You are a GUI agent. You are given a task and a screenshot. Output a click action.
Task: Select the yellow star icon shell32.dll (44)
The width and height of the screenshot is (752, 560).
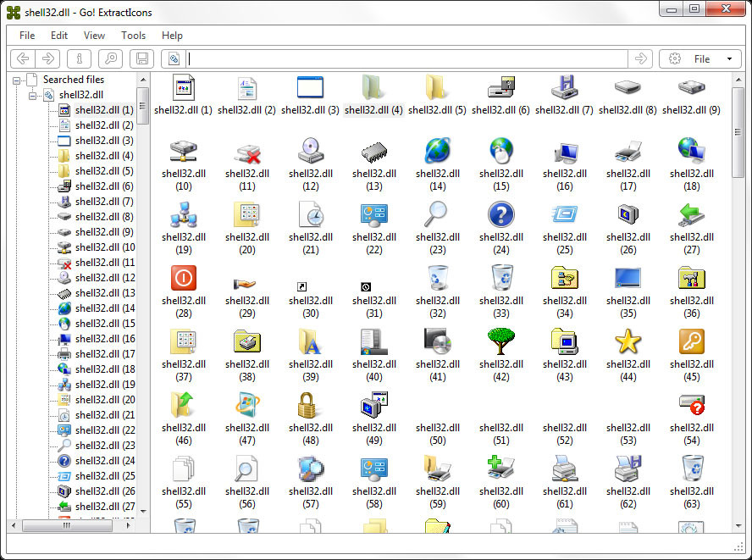click(628, 341)
